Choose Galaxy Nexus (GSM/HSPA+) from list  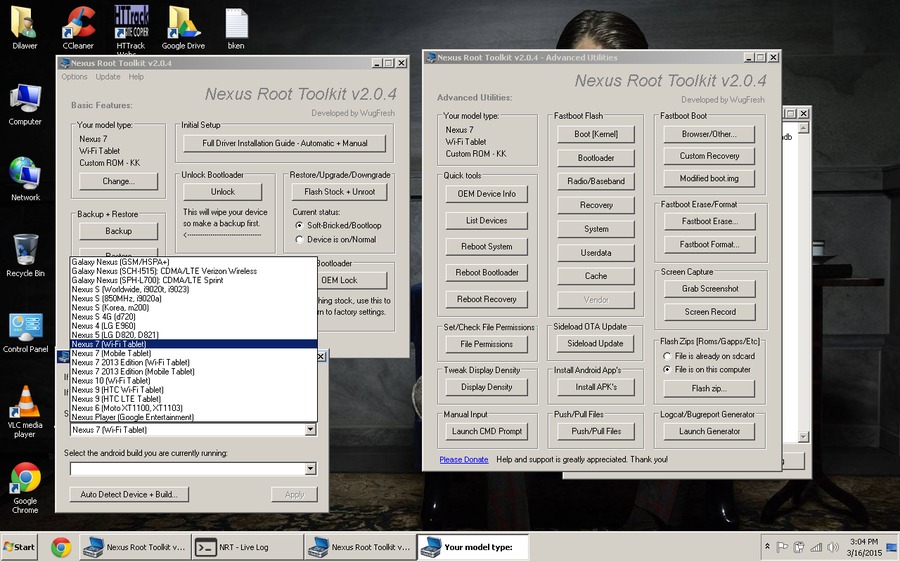(x=193, y=262)
